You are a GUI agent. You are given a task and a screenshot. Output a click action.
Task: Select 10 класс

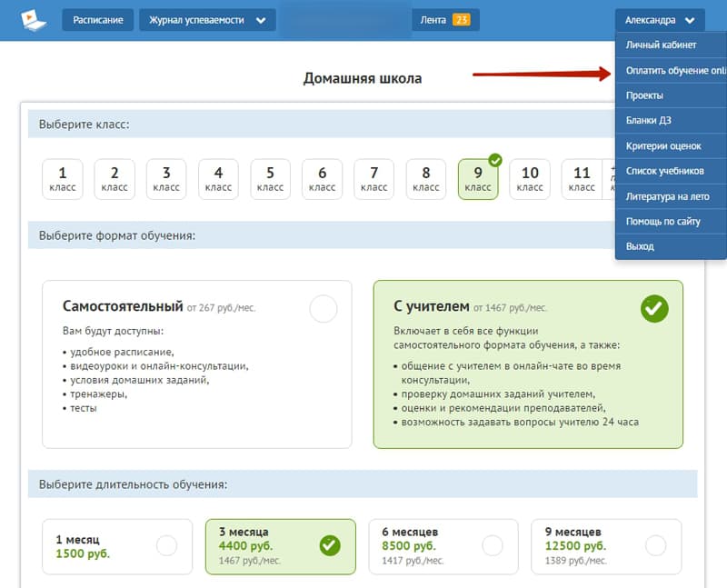[530, 179]
